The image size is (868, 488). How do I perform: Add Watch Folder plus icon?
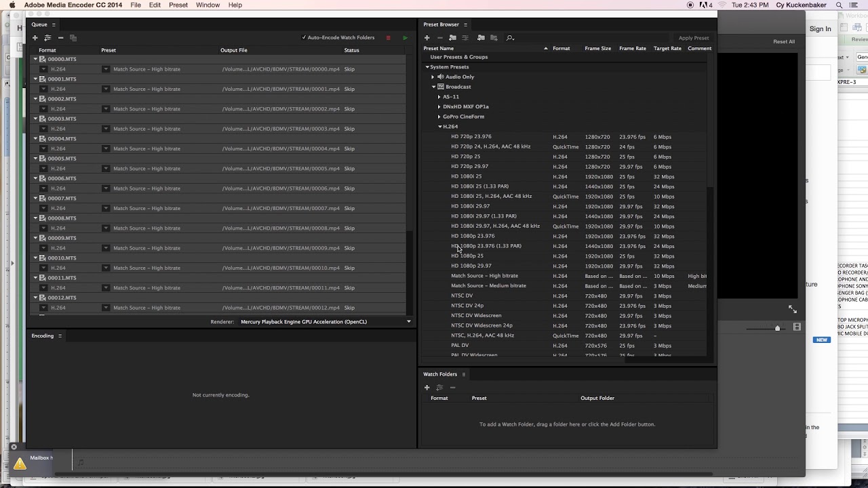point(427,388)
